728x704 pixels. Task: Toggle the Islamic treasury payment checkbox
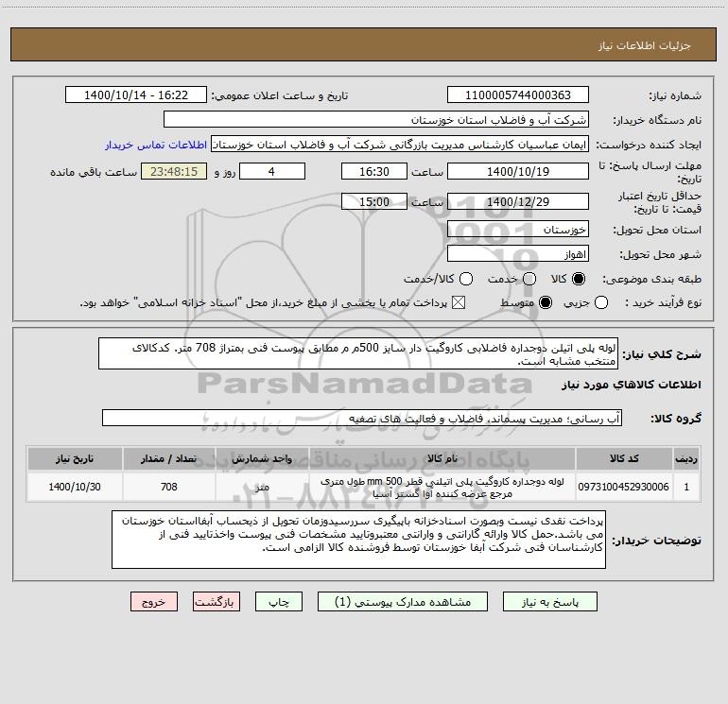(x=459, y=302)
